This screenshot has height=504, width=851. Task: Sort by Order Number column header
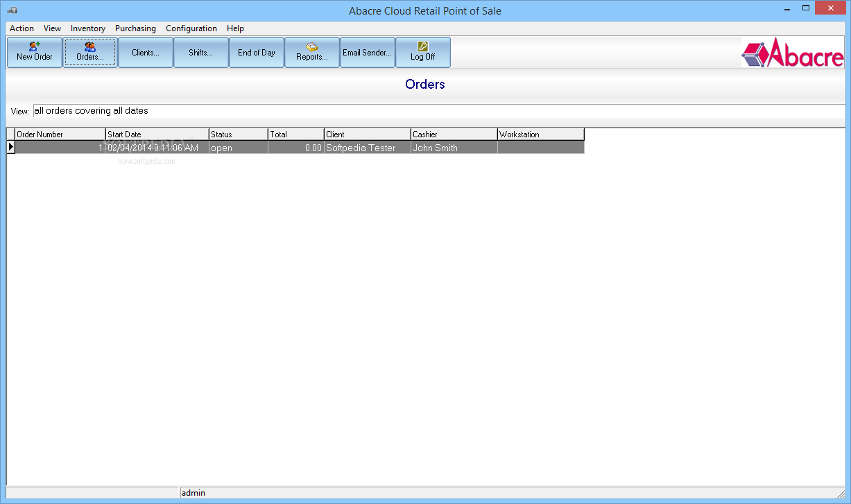click(60, 134)
